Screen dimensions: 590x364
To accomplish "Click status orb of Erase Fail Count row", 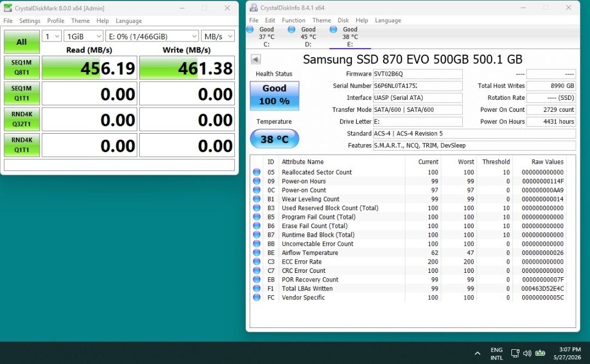I will [257, 225].
